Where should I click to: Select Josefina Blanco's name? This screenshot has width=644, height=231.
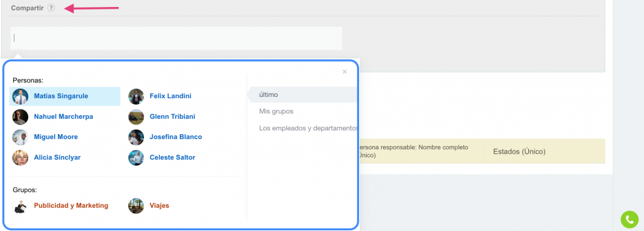[176, 137]
